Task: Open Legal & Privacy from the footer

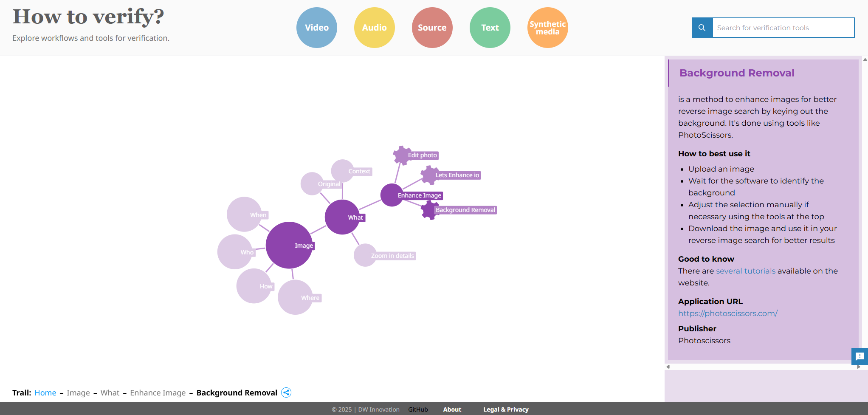Action: click(506, 409)
